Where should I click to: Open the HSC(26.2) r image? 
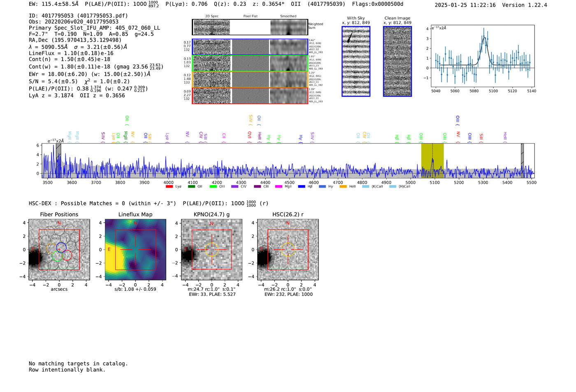click(288, 250)
